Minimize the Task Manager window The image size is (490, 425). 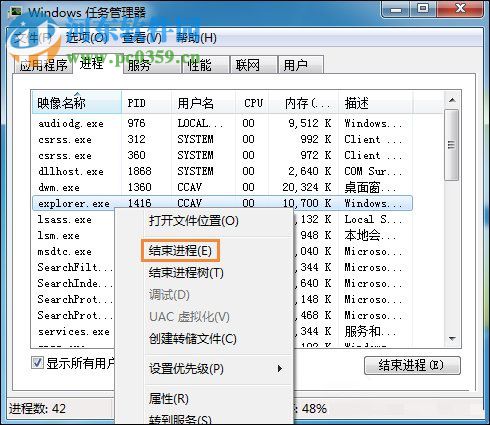[x=395, y=9]
